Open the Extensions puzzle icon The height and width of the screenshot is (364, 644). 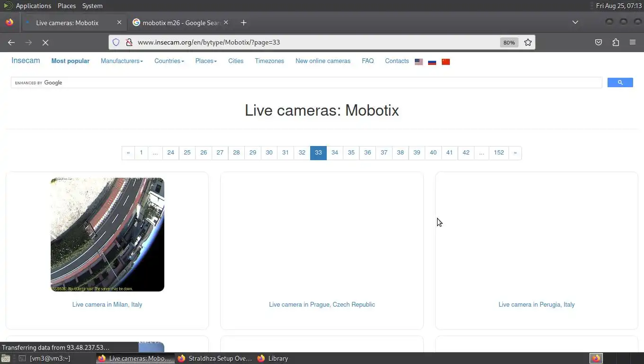[616, 42]
